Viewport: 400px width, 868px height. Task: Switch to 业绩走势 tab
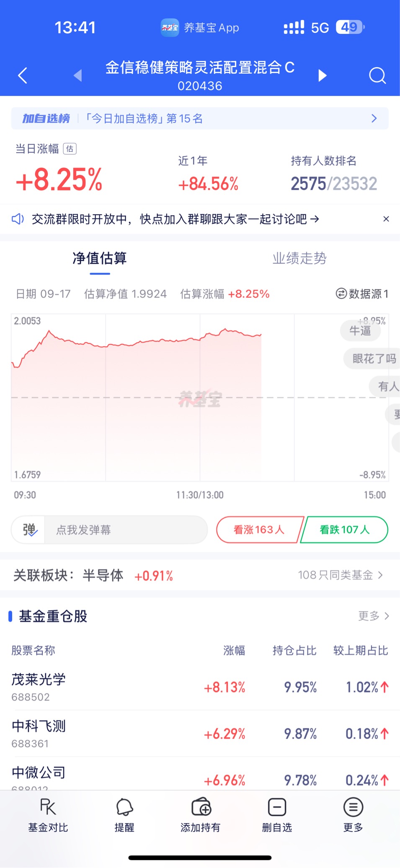pos(299,258)
